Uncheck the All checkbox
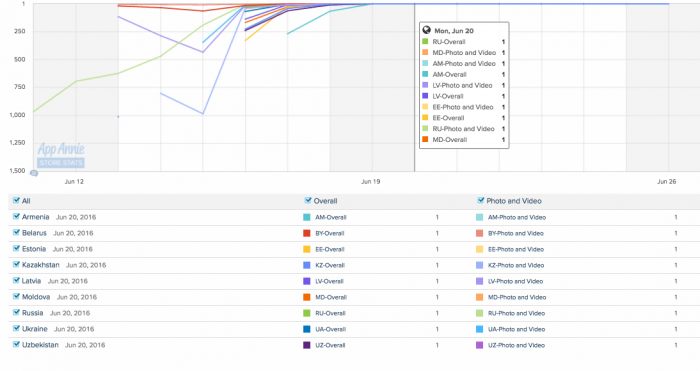The image size is (700, 371). 17,200
